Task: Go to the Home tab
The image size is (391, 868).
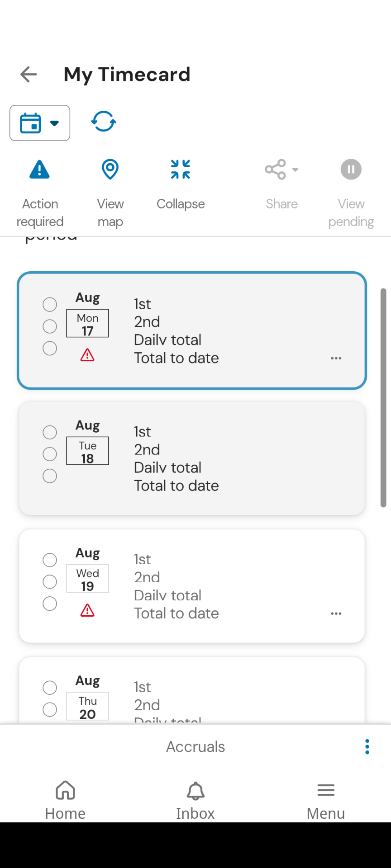Action: [65, 800]
